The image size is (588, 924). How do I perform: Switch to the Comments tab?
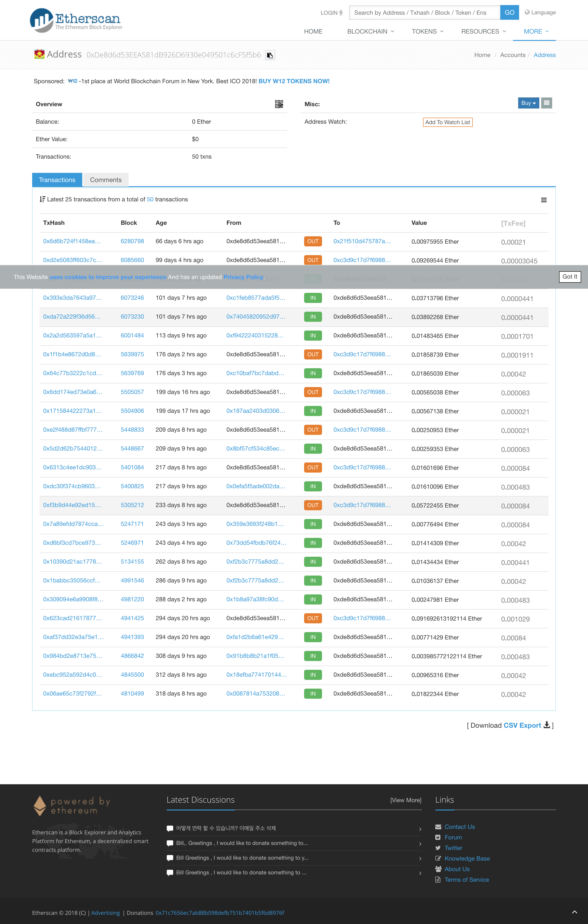point(105,180)
